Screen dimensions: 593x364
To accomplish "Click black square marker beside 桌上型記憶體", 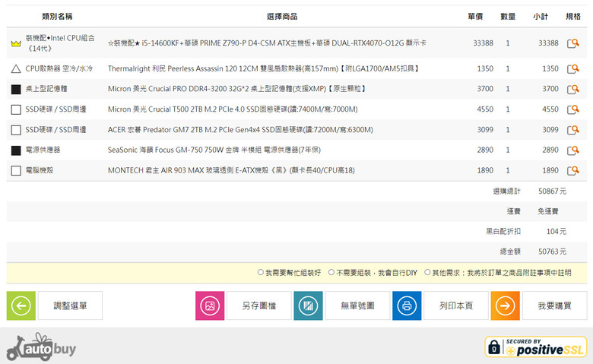I will pyautogui.click(x=16, y=89).
